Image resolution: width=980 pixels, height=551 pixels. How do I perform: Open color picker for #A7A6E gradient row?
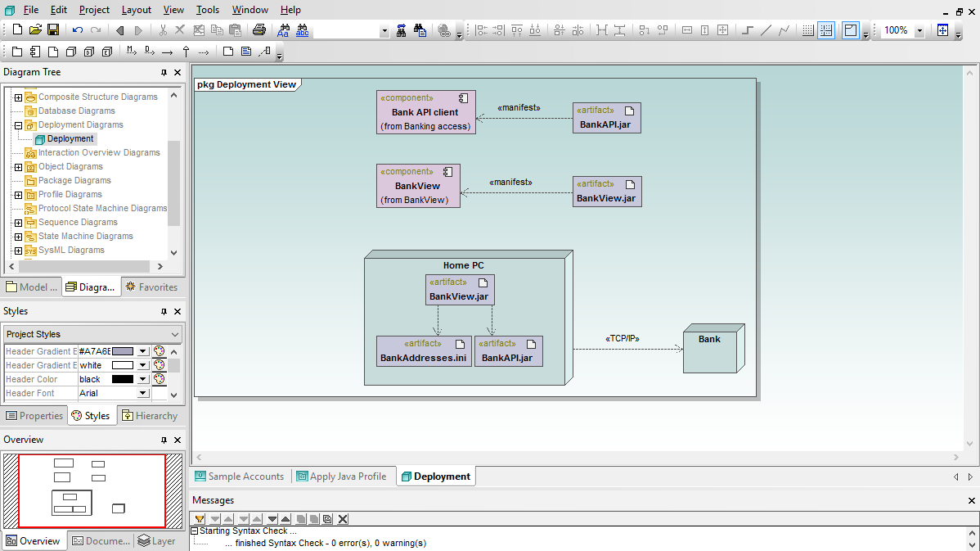(x=160, y=351)
